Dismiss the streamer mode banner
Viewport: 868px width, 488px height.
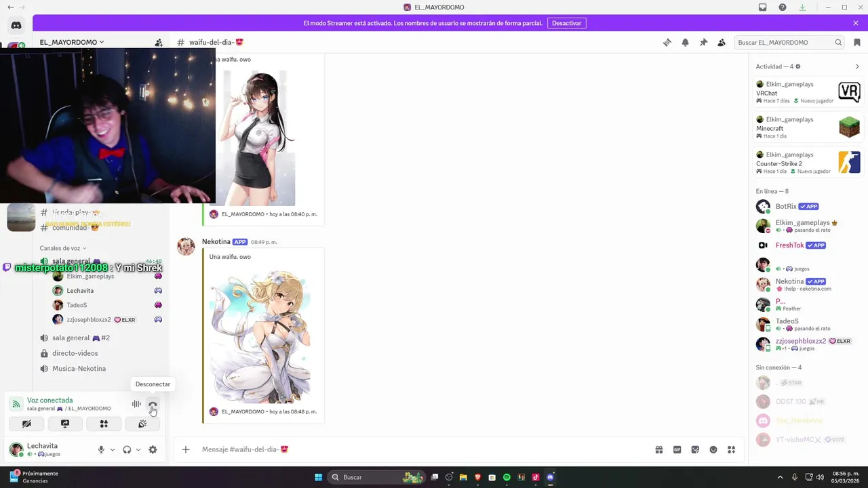(856, 23)
